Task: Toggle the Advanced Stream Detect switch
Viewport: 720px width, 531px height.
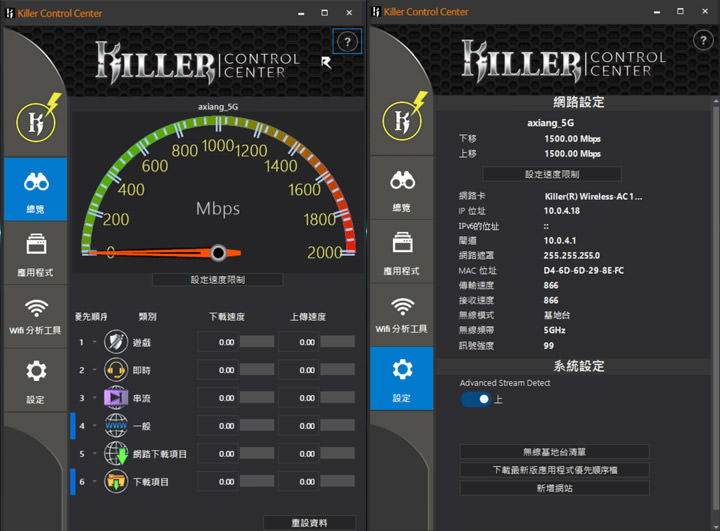Action: [476, 399]
